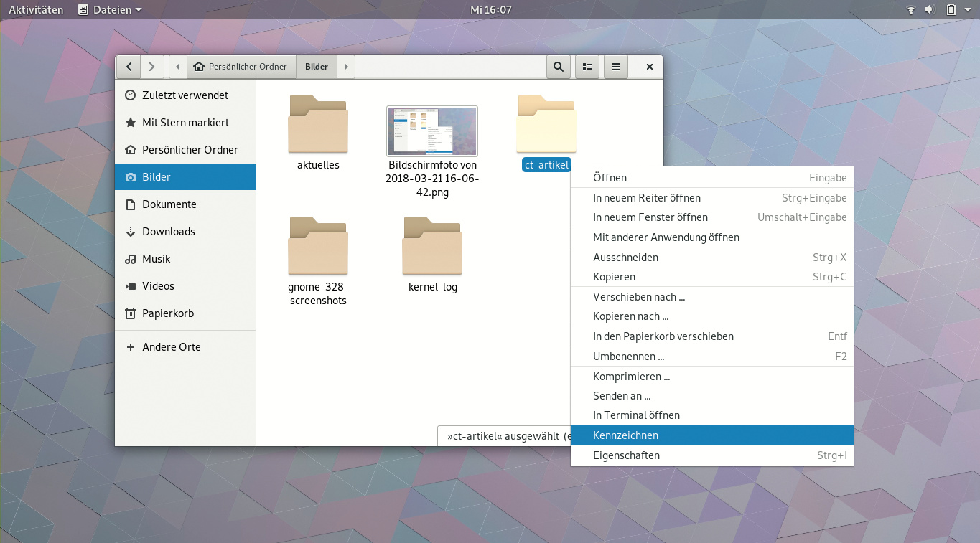The image size is (980, 543).
Task: Click the search magnifier icon in toolbar
Action: 558,67
